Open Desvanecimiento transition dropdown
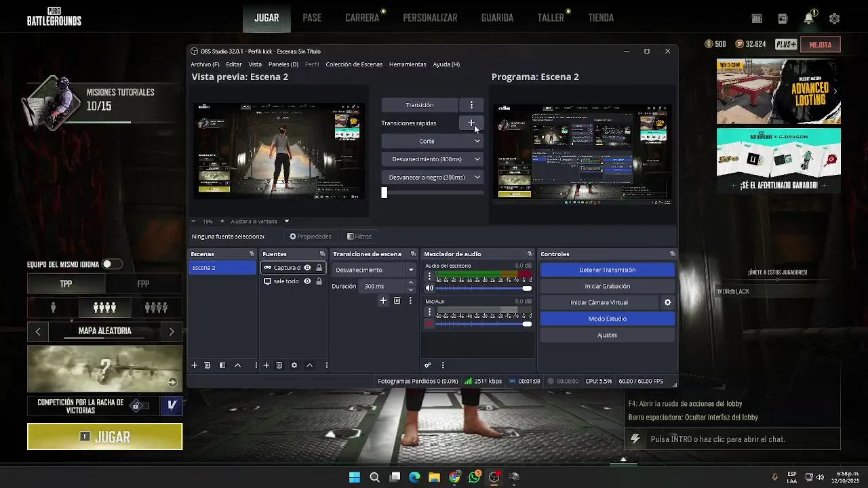Screen dimensions: 868x488 point(374,270)
